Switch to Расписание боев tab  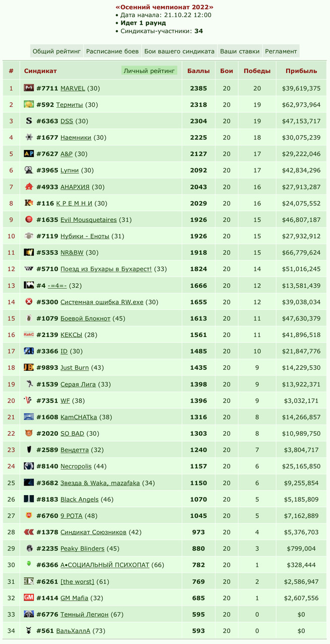pyautogui.click(x=112, y=51)
